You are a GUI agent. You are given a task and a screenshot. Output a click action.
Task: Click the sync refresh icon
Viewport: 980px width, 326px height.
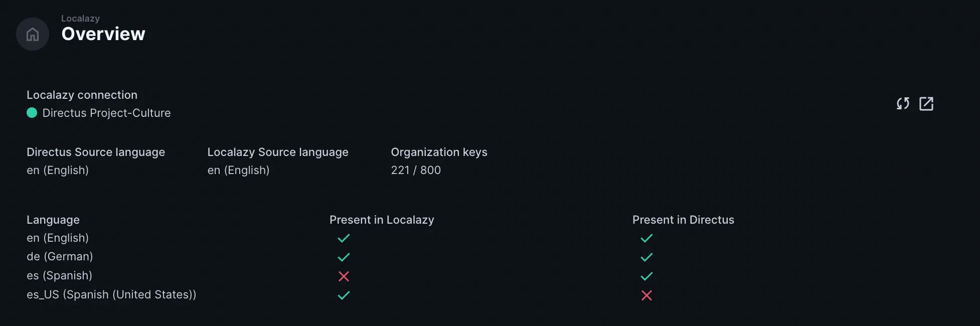tap(903, 104)
